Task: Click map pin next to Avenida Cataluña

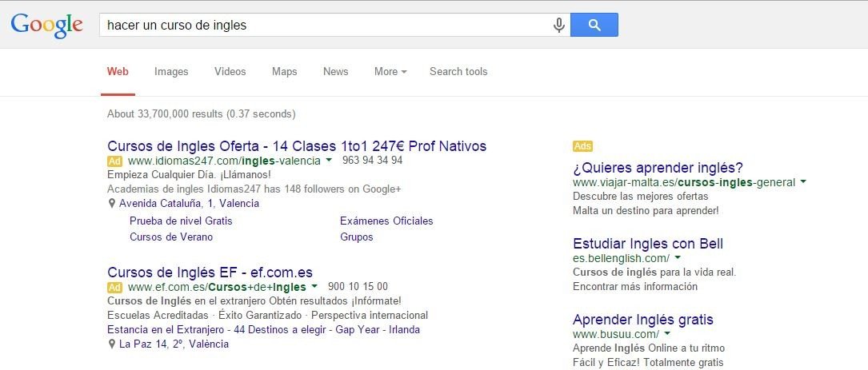Action: tap(111, 204)
